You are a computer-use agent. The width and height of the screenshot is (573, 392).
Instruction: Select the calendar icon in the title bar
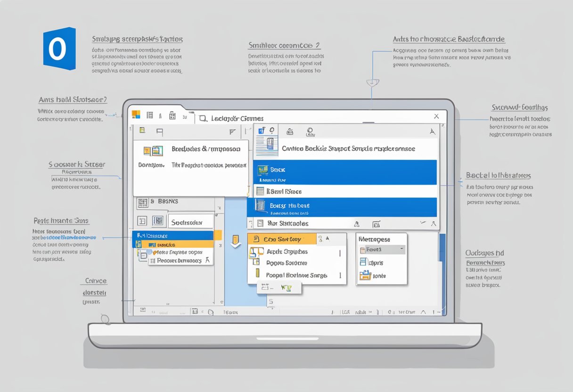coord(172,116)
